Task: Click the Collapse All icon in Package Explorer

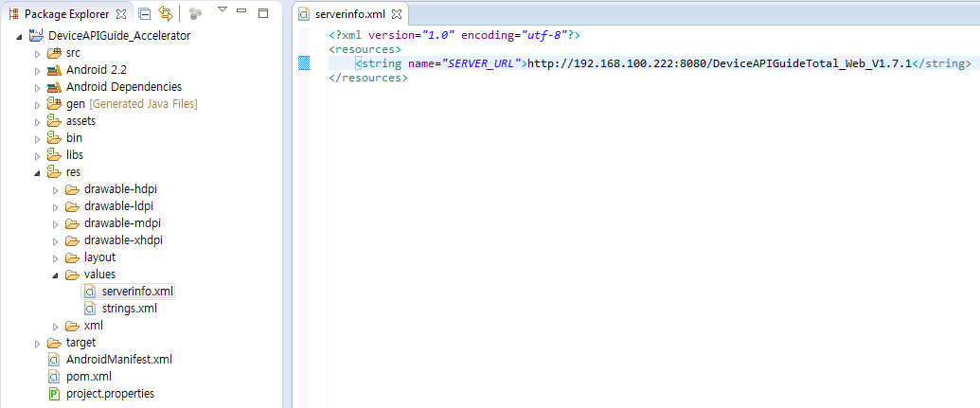Action: coord(145,14)
